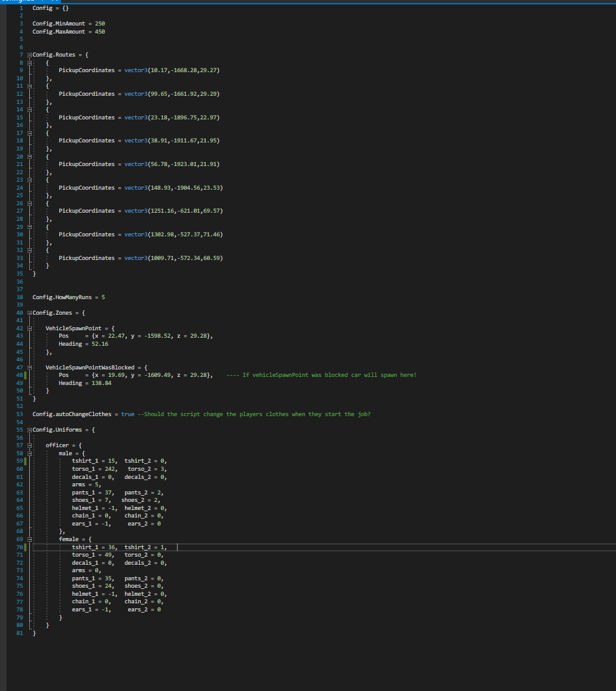Click the heading value "52.16"

tap(100, 344)
